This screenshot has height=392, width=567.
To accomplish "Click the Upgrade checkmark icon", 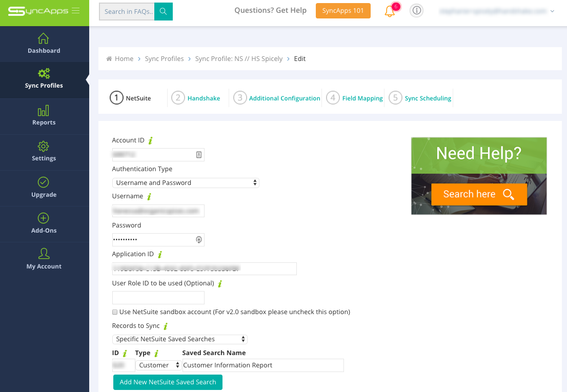I will tap(44, 182).
